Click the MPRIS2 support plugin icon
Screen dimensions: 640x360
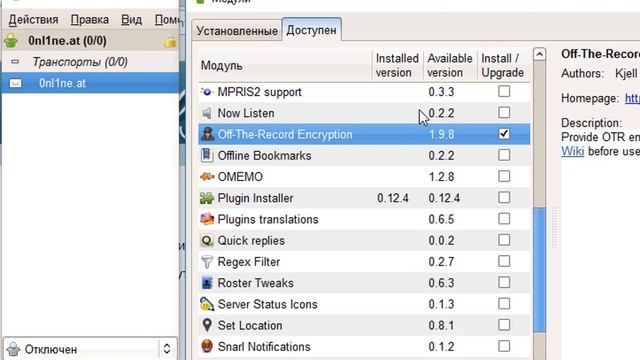click(207, 92)
